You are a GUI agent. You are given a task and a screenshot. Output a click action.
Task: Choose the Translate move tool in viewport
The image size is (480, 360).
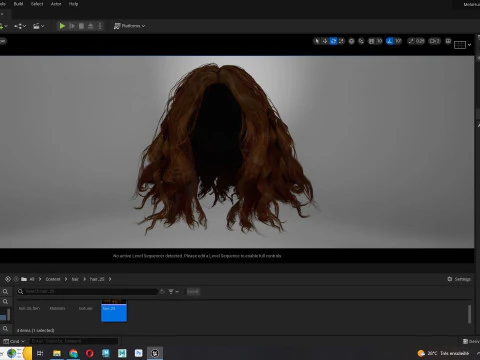pyautogui.click(x=325, y=41)
